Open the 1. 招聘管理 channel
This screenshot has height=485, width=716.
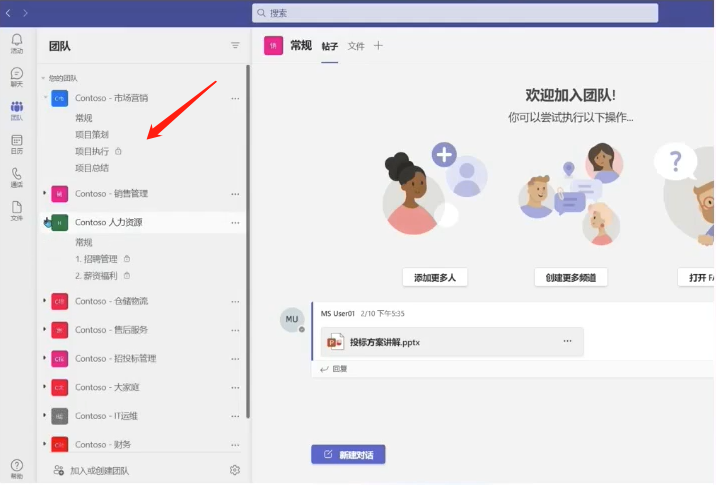[x=96, y=259]
